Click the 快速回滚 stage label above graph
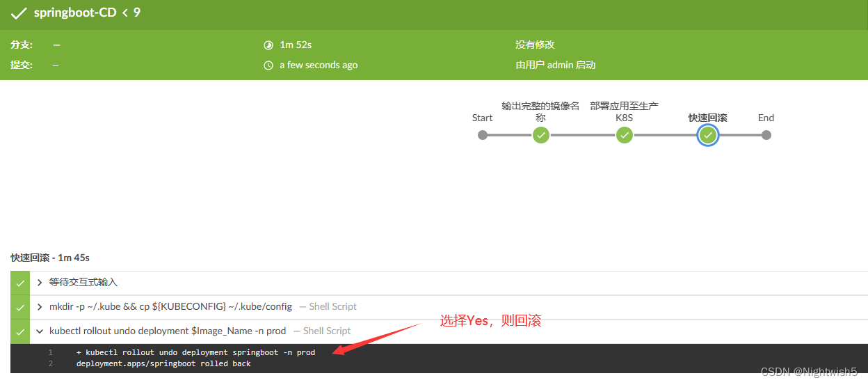This screenshot has width=868, height=385. click(x=707, y=118)
